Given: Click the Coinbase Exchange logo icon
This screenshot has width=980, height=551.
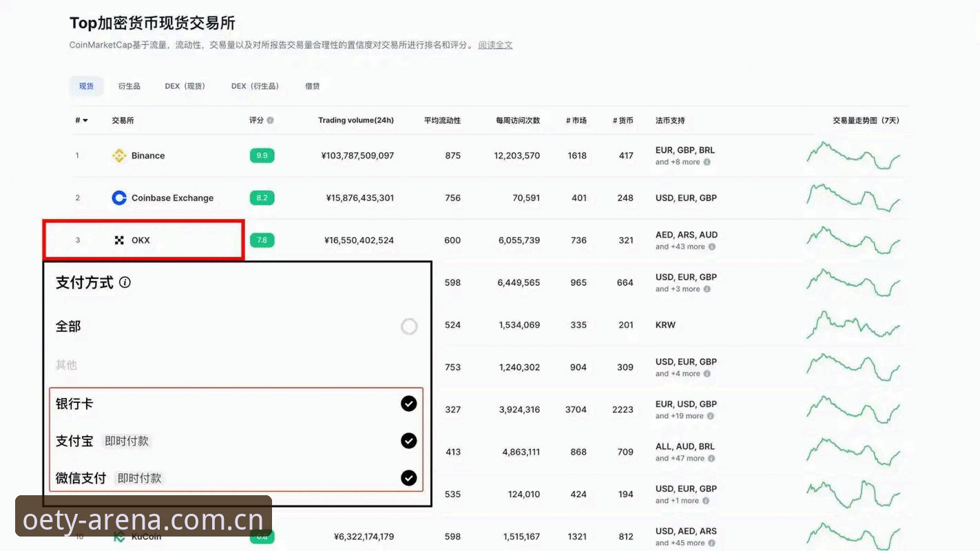Looking at the screenshot, I should click(x=119, y=198).
